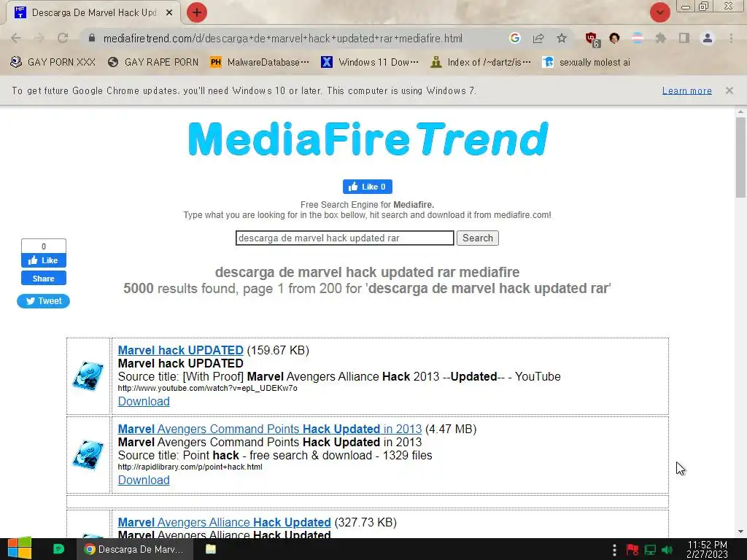Open a new tab with the red plus button
747x560 pixels.
[x=197, y=12]
